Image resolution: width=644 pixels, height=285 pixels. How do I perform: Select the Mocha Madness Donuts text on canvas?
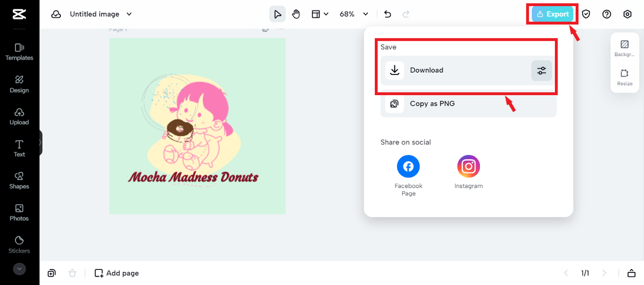coord(193,177)
